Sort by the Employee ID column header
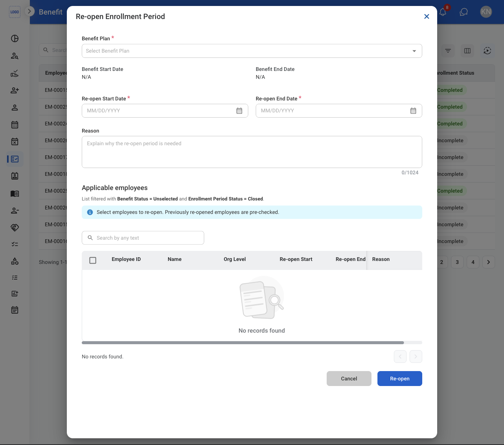 [x=126, y=259]
